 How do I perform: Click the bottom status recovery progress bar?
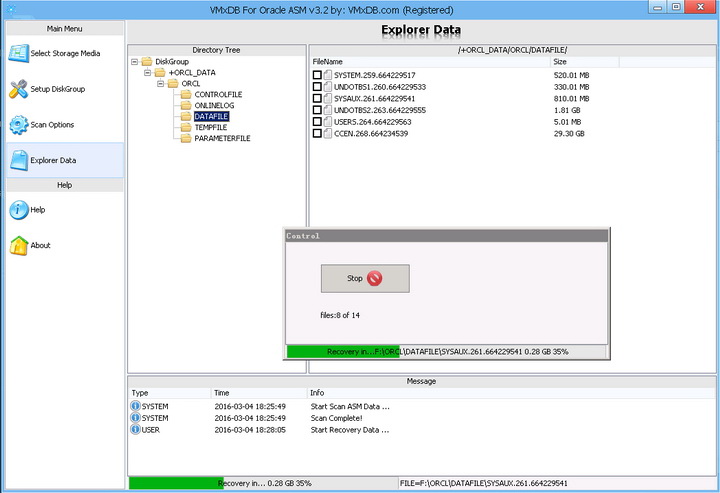coord(263,483)
